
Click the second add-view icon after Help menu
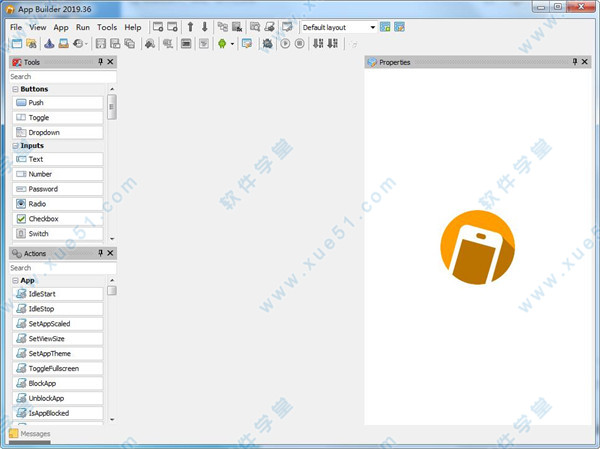pyautogui.click(x=172, y=27)
